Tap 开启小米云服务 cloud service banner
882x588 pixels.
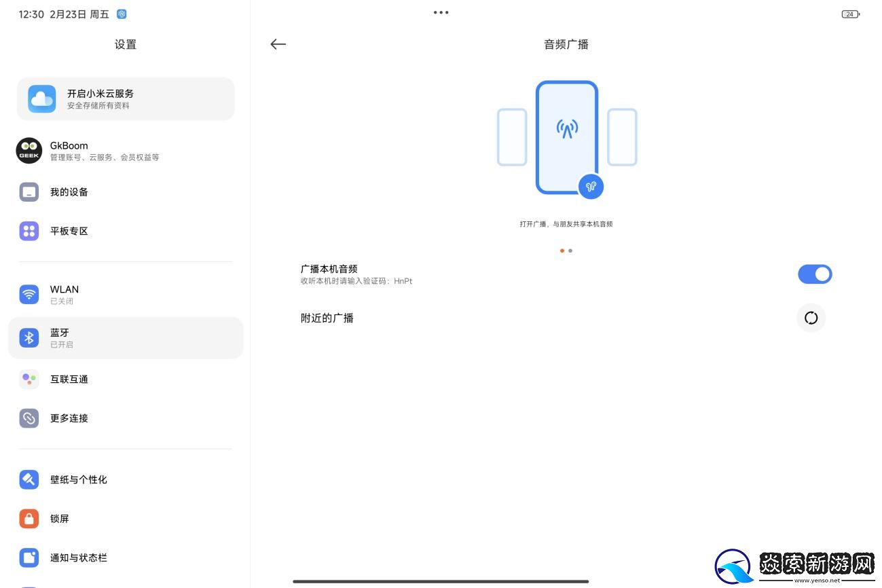pos(125,98)
